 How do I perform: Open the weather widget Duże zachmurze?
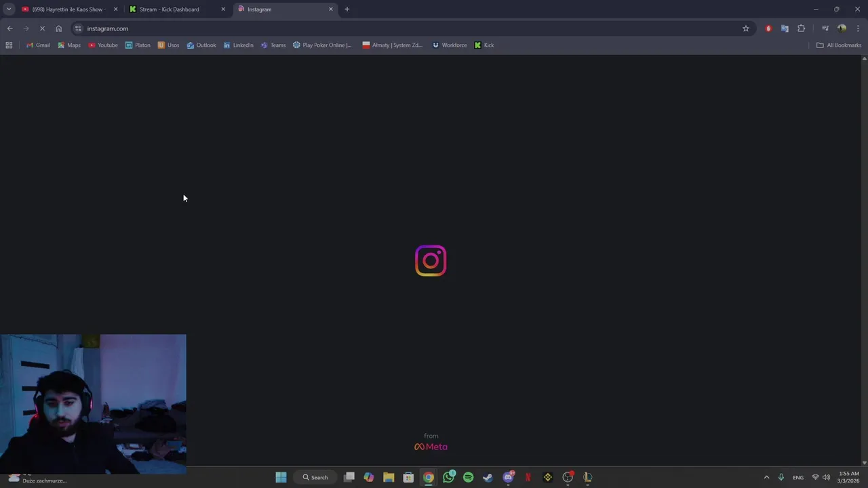[38, 478]
